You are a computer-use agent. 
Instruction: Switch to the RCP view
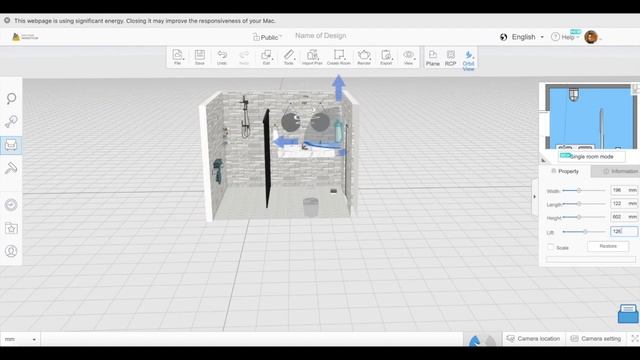pyautogui.click(x=451, y=58)
